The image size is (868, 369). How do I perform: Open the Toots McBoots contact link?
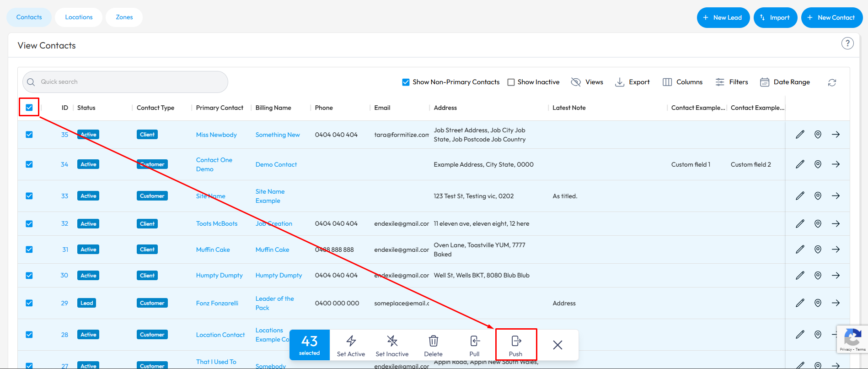(x=217, y=224)
